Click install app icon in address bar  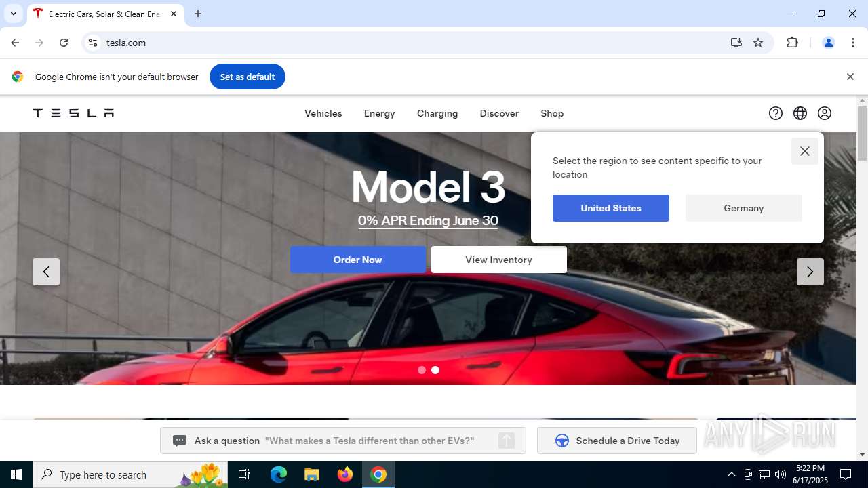click(736, 43)
